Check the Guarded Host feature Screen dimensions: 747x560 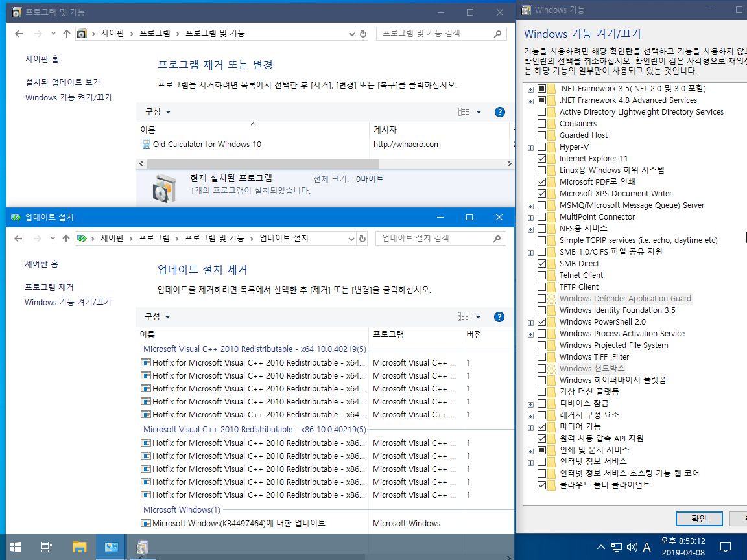(x=541, y=135)
